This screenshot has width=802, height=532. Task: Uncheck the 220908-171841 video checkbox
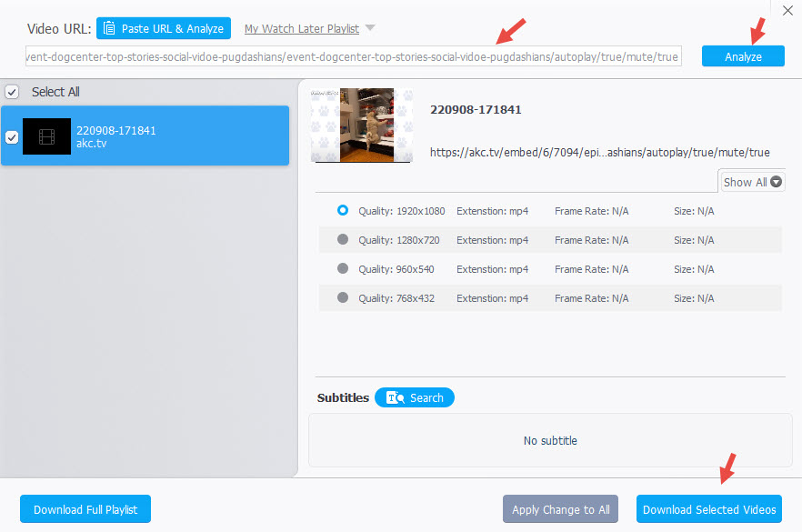click(12, 137)
